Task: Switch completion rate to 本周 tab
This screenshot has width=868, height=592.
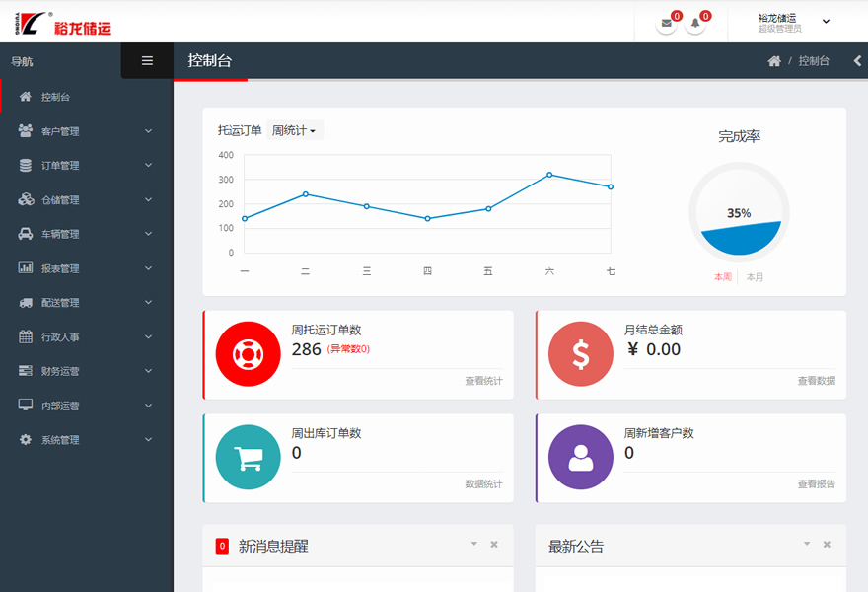Action: 723,277
